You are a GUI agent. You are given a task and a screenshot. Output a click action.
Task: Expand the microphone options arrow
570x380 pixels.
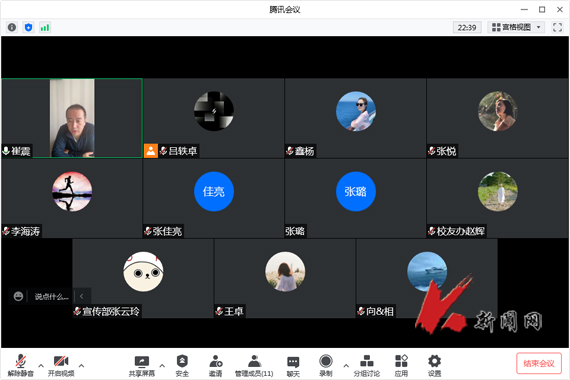[41, 365]
